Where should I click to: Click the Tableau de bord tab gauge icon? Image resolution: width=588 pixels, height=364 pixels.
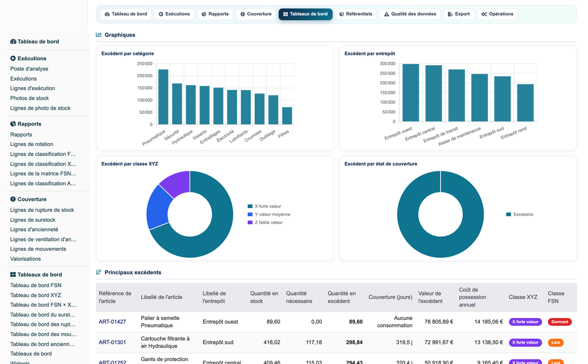[107, 14]
